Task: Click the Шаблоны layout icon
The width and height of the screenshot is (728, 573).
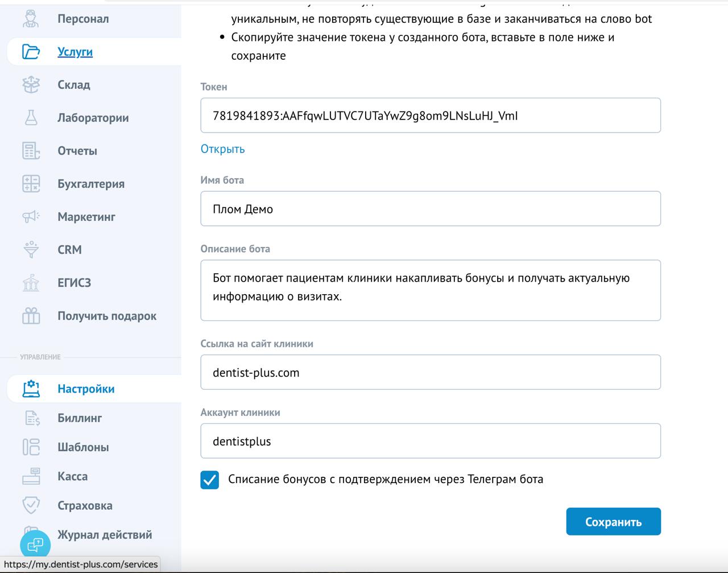Action: point(31,447)
